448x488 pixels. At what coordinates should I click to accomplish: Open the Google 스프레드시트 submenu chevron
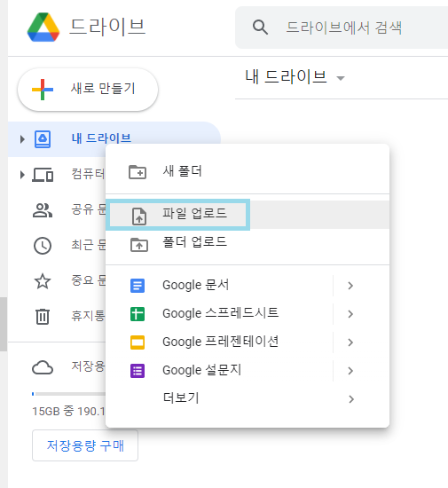(350, 314)
